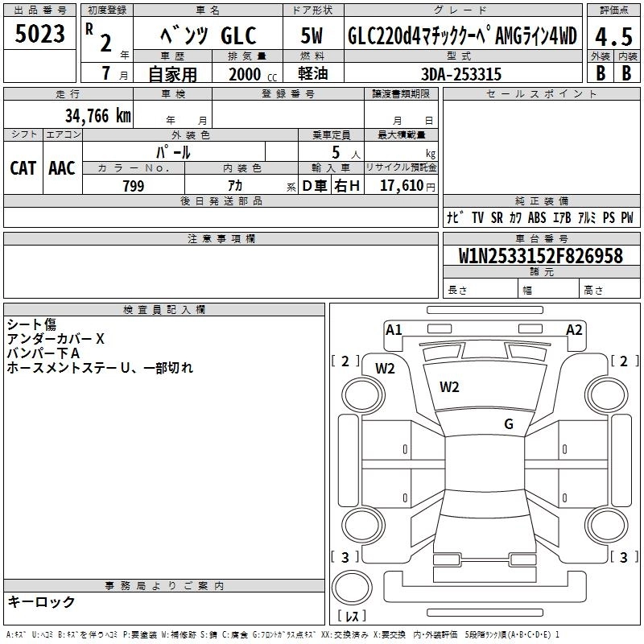Select the car name ベンツ GLC
Image resolution: width=644 pixels, height=644 pixels.
(x=208, y=35)
